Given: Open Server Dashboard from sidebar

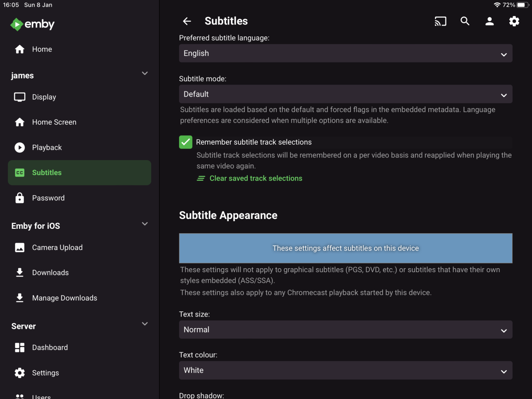Looking at the screenshot, I should [x=50, y=348].
